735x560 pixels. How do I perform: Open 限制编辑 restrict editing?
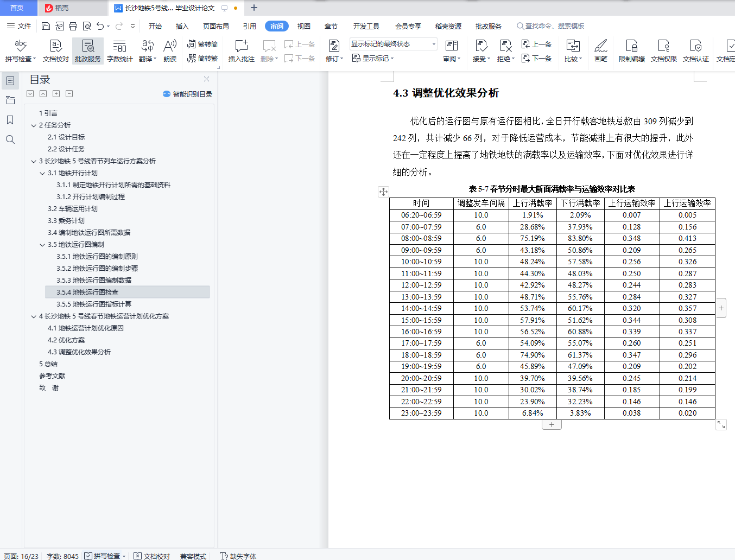coord(632,51)
